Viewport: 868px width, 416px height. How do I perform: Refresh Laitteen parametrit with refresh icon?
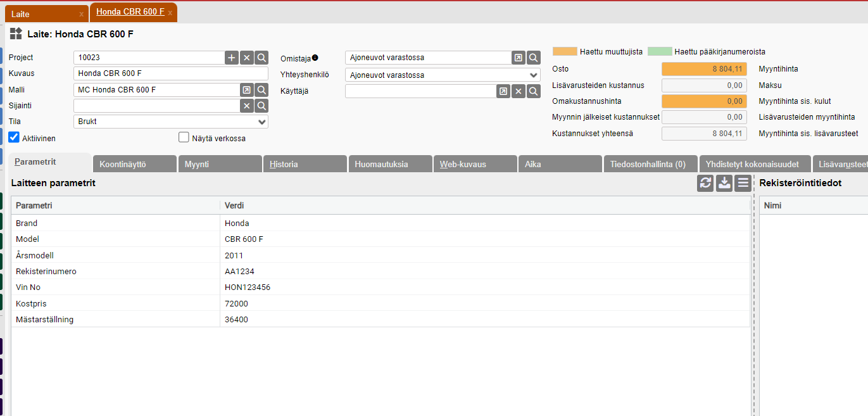point(705,183)
